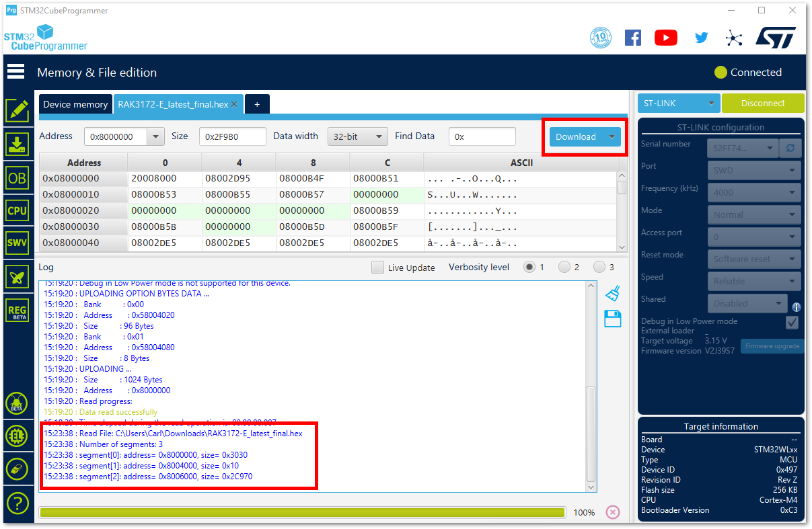Click the Firmware upgrade button
The width and height of the screenshot is (812, 529).
click(x=772, y=346)
